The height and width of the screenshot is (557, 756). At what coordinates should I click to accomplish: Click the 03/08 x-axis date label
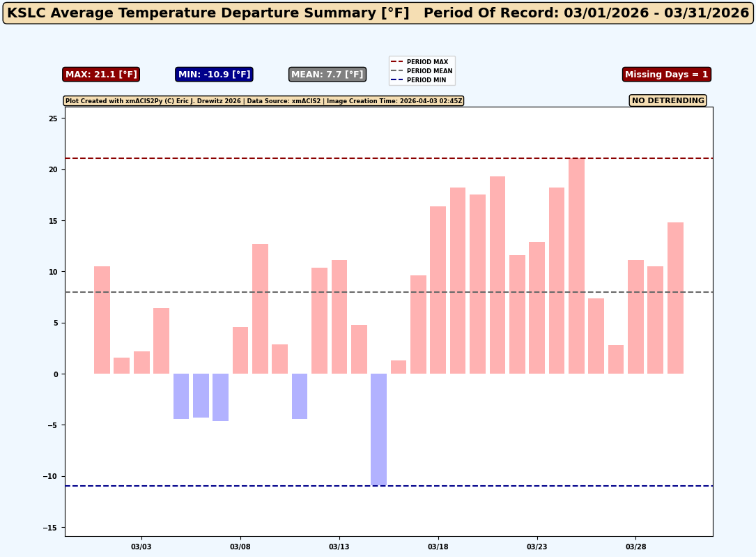tap(240, 547)
